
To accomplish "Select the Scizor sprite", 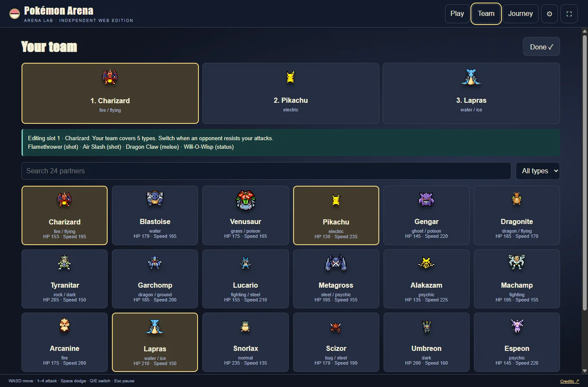I will [x=336, y=327].
